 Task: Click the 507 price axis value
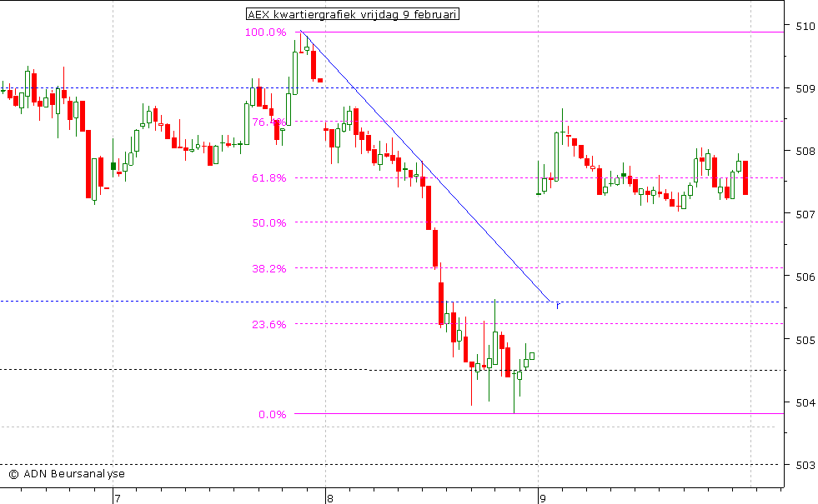pos(805,214)
